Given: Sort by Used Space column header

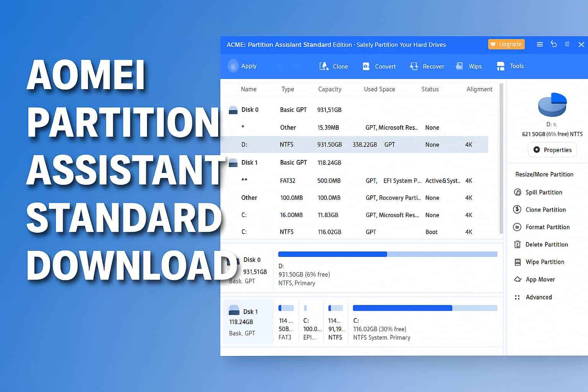Looking at the screenshot, I should coord(379,89).
